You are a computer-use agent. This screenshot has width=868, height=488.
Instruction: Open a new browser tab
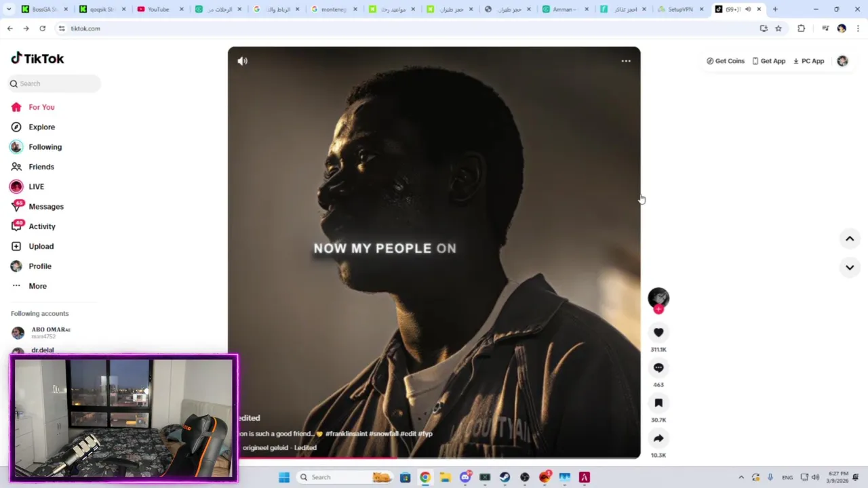click(775, 9)
